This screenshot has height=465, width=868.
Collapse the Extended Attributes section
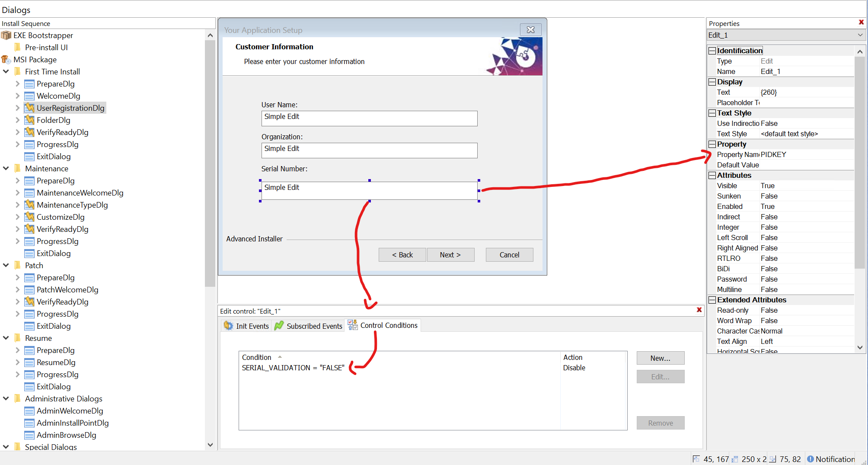click(712, 300)
